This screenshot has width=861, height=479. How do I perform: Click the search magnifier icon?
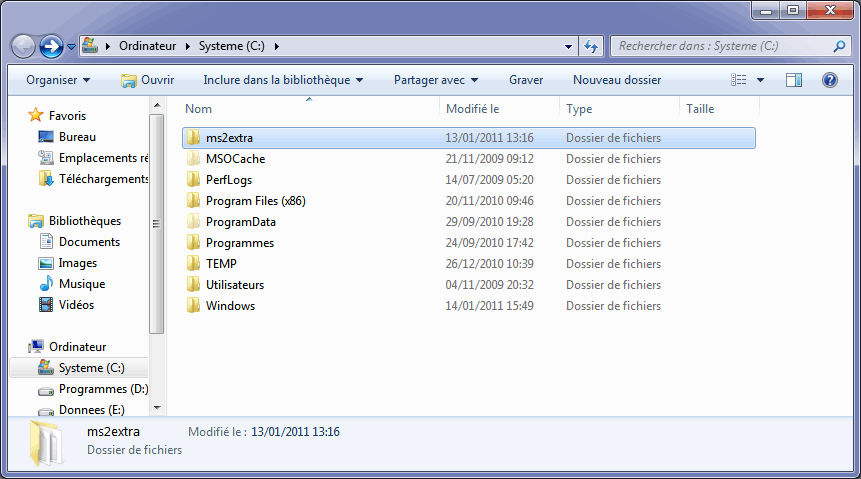[x=839, y=46]
